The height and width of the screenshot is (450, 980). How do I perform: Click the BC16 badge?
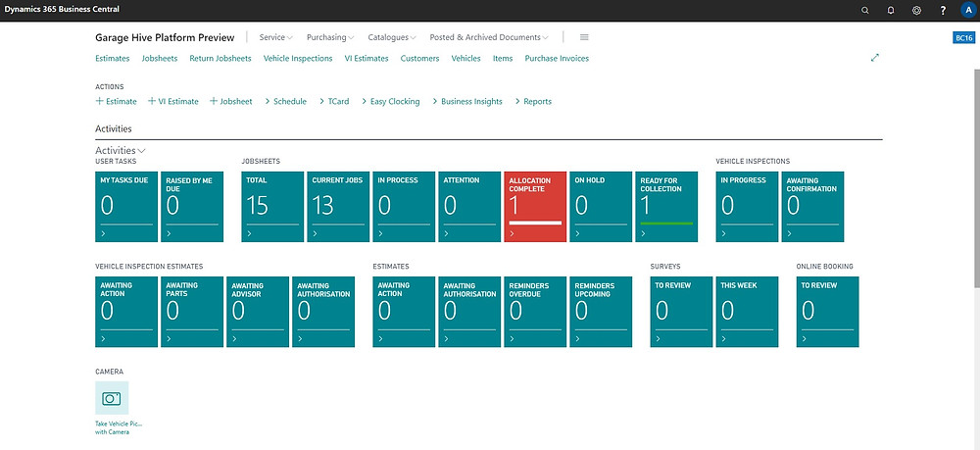pos(963,38)
